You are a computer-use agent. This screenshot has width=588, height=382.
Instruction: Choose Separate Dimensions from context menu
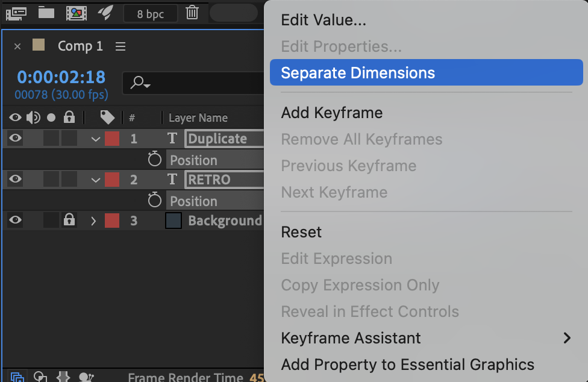358,73
